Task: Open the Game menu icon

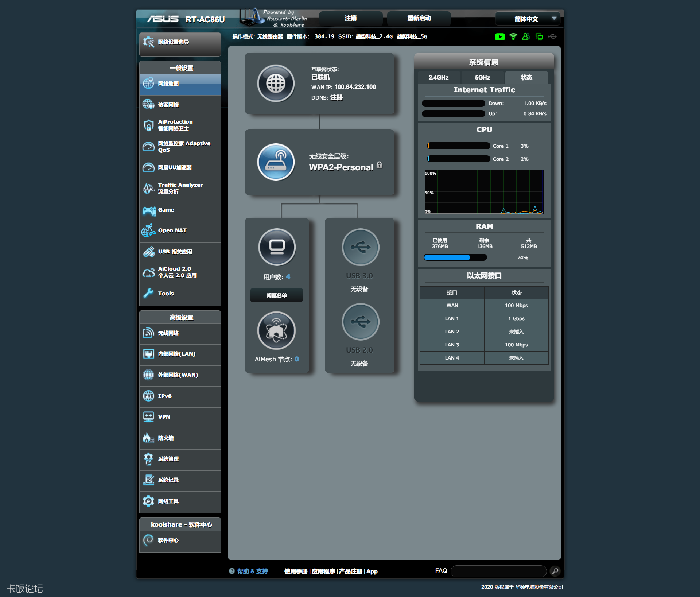Action: click(149, 210)
